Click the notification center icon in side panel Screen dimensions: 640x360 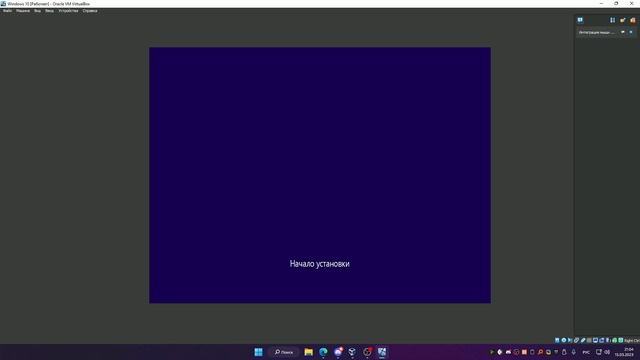[x=580, y=20]
